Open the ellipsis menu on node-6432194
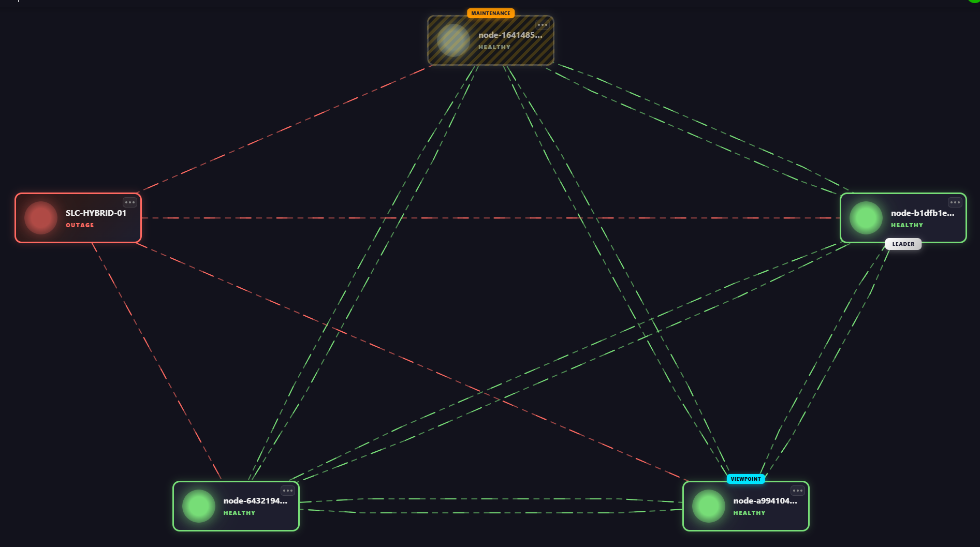 click(288, 490)
